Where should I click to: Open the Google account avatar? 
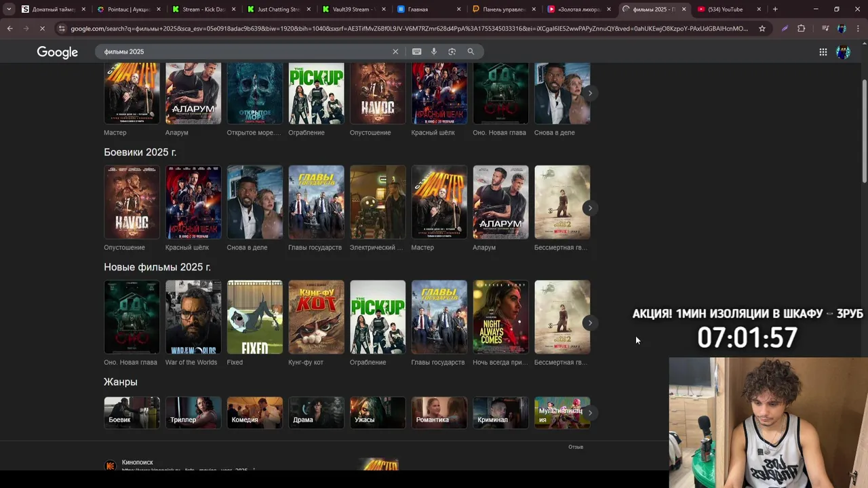point(844,52)
